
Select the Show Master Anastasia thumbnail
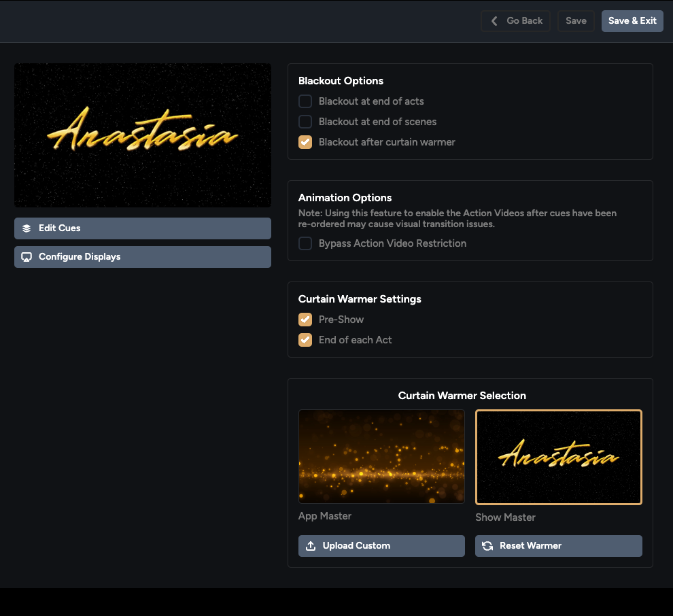[558, 457]
